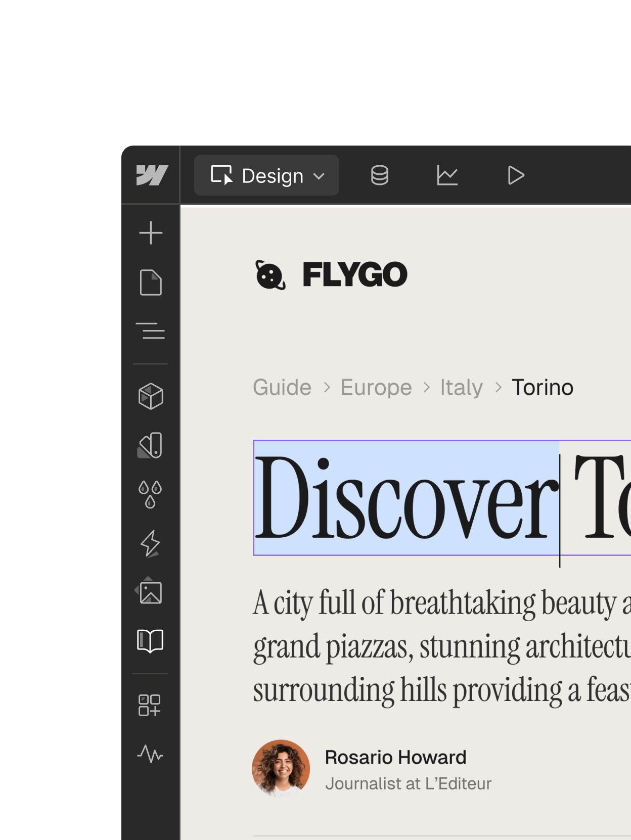Click the Guide breadcrumb link
This screenshot has height=840, width=631.
[282, 388]
